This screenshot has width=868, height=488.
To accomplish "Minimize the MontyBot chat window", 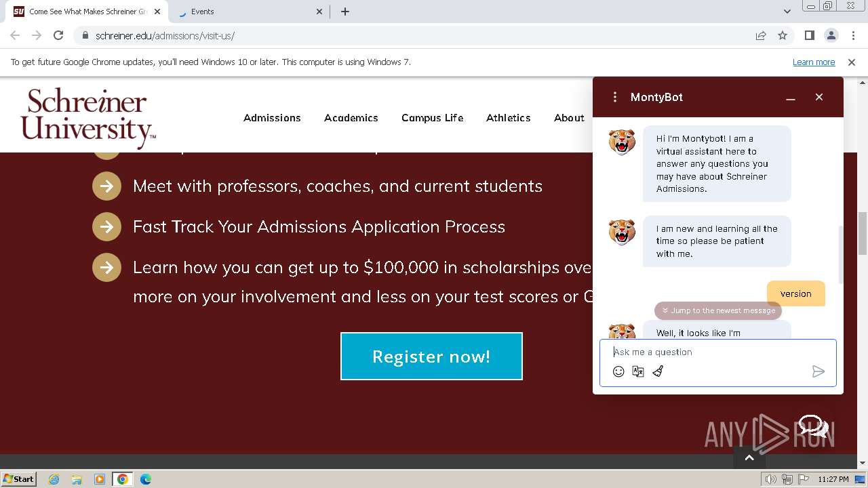I will point(791,97).
